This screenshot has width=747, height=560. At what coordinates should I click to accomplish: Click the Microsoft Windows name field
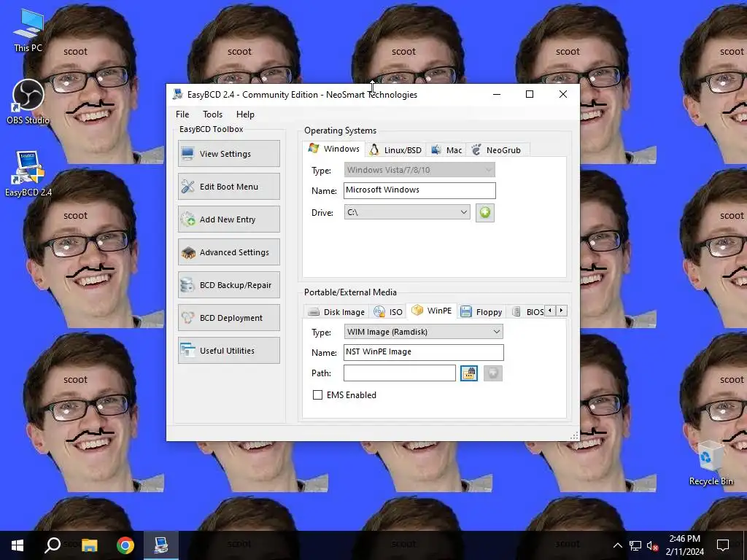point(419,190)
